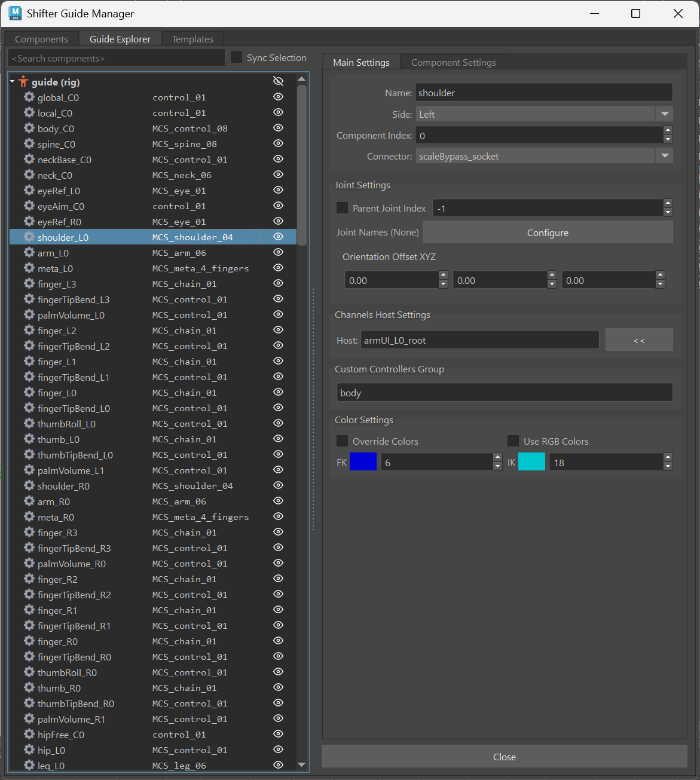Click the gear icon beside global_C0

(x=29, y=97)
